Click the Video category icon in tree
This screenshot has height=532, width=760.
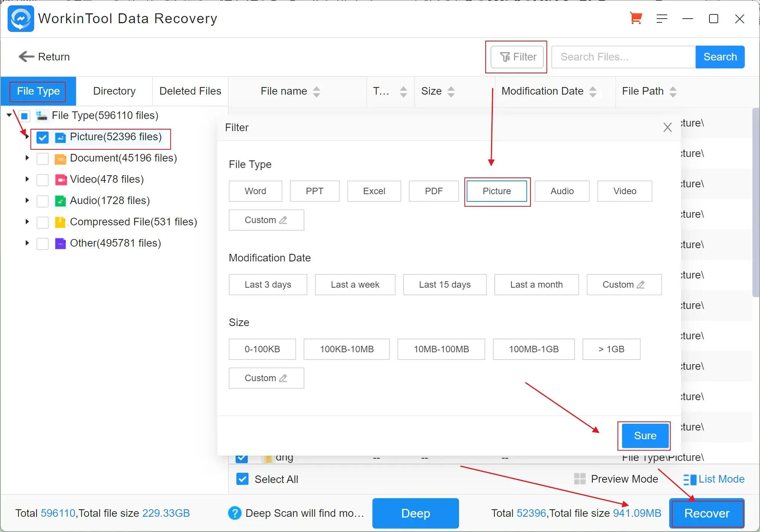[x=60, y=180]
